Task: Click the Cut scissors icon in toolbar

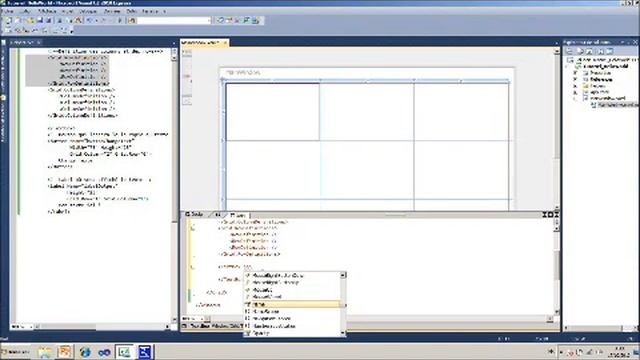Action: pos(60,20)
